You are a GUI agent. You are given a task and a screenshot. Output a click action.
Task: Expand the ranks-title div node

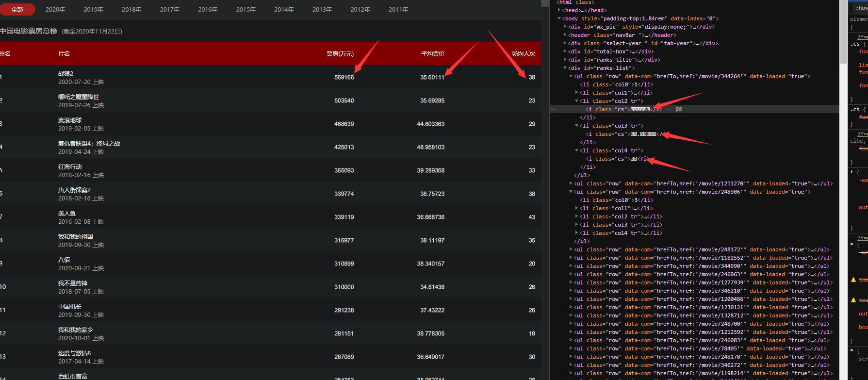pos(565,60)
